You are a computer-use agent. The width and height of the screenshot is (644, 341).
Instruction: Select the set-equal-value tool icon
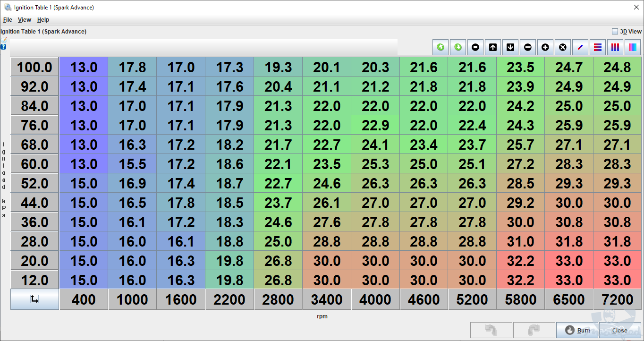tap(475, 47)
